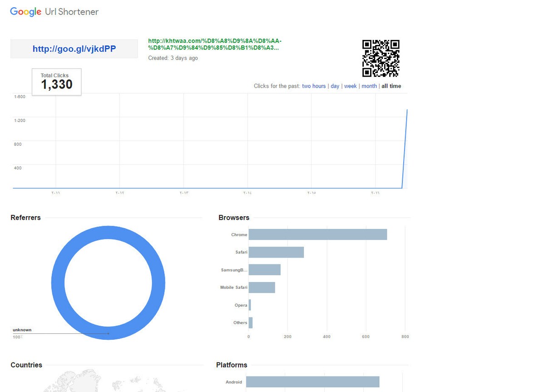Show clicks for the past day
Screen dimensions: 545x392
tap(335, 86)
